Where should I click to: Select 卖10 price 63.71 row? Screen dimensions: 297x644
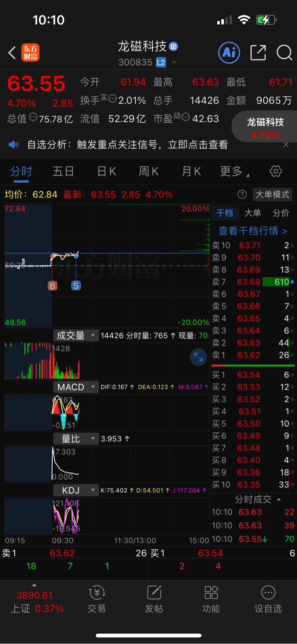[253, 245]
